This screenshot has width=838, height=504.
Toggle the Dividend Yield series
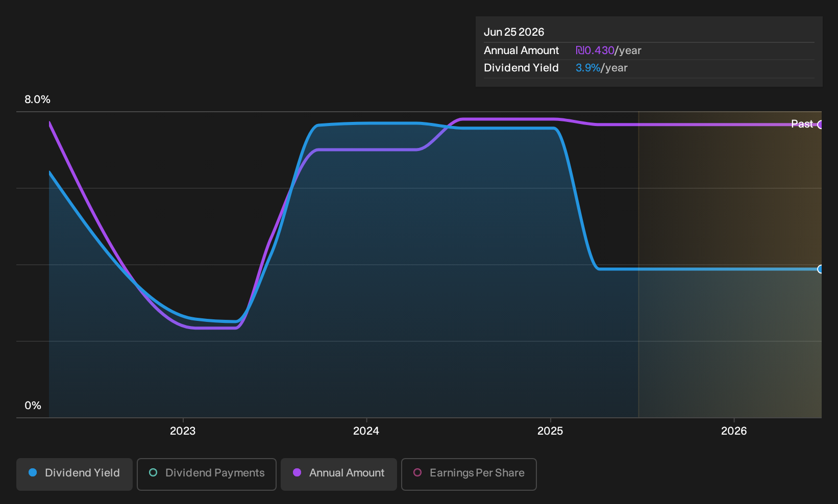point(75,474)
